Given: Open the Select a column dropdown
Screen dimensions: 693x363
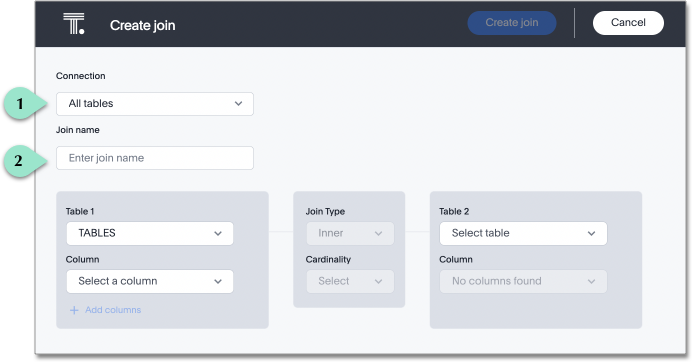Looking at the screenshot, I should (150, 281).
